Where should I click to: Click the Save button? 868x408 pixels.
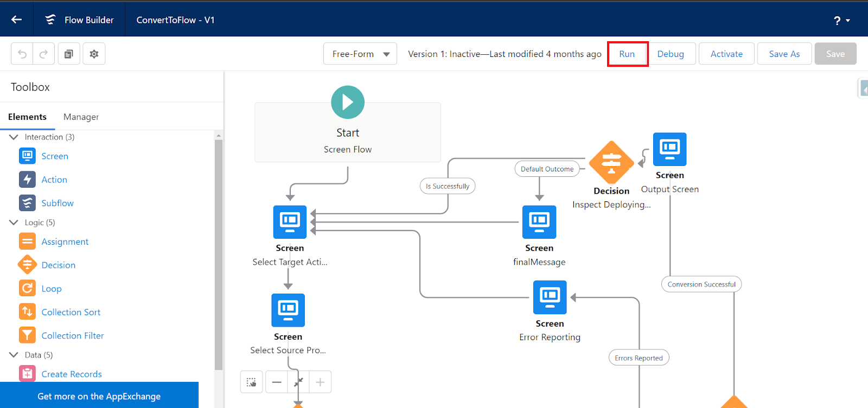(835, 54)
